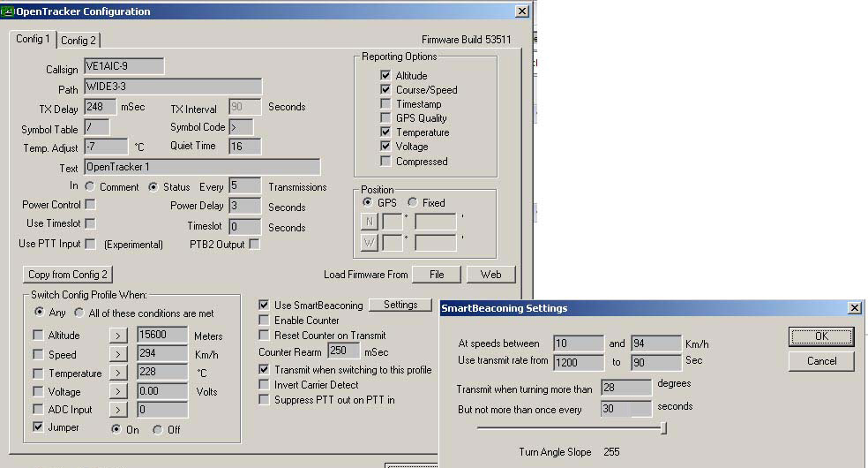
Task: Enable Altitude switch condition checkbox
Action: pyautogui.click(x=38, y=335)
